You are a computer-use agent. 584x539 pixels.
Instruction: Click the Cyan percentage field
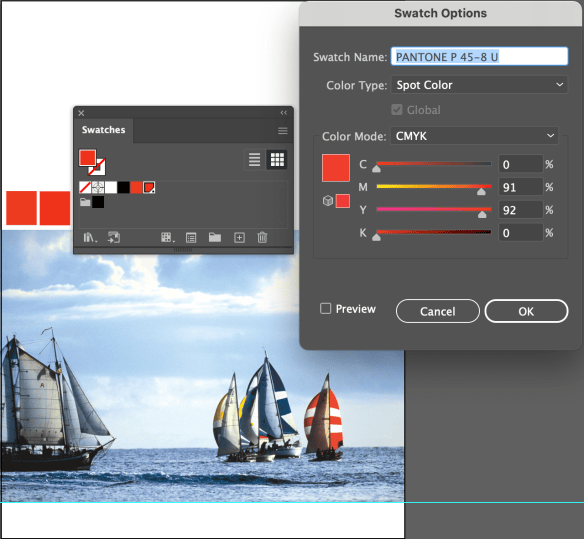click(521, 164)
